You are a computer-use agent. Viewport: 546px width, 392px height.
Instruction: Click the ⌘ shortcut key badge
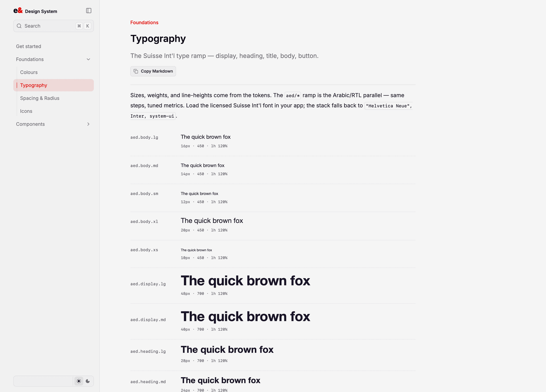click(79, 26)
